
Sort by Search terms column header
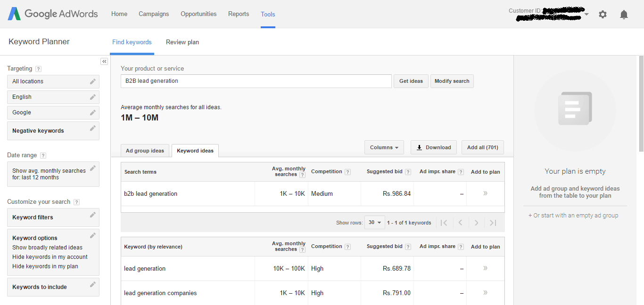pos(140,172)
